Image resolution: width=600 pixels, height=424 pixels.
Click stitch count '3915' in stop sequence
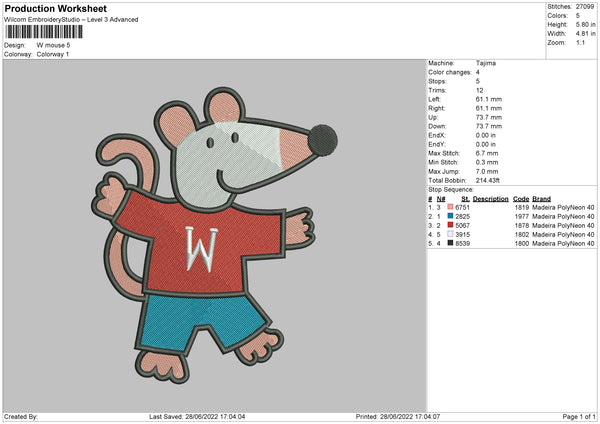pos(462,235)
